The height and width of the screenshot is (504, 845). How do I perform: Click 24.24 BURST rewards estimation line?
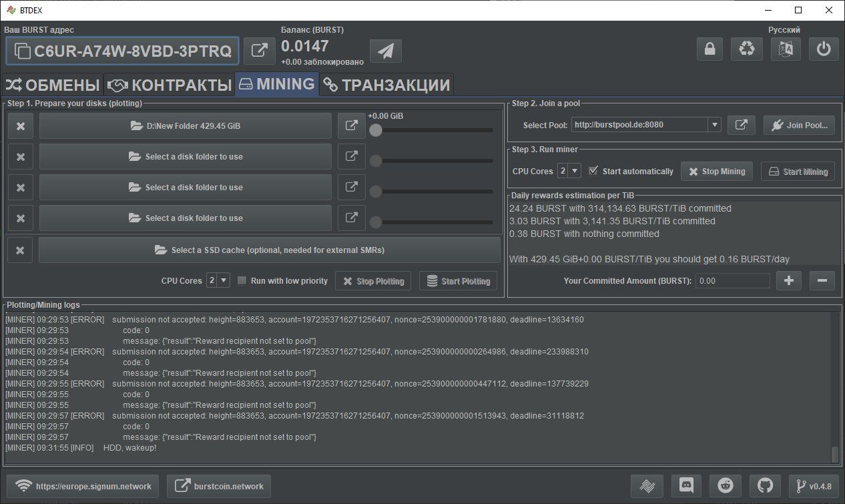[x=620, y=208]
